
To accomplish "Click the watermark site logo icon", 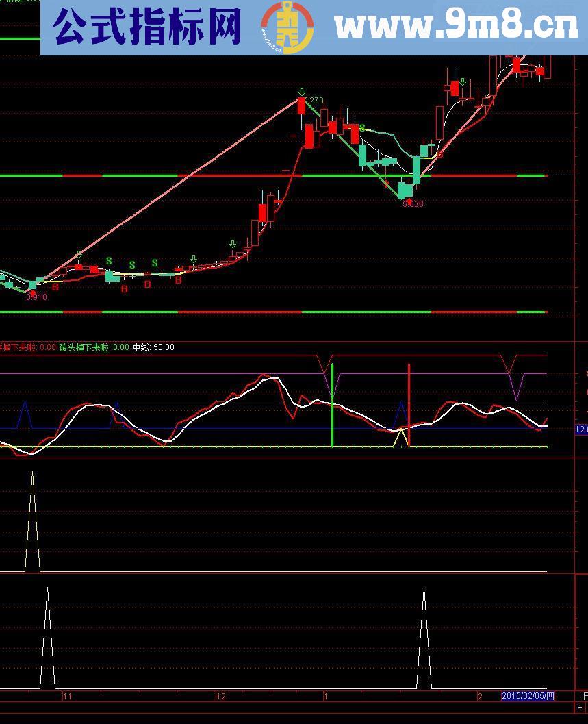I will click(287, 27).
